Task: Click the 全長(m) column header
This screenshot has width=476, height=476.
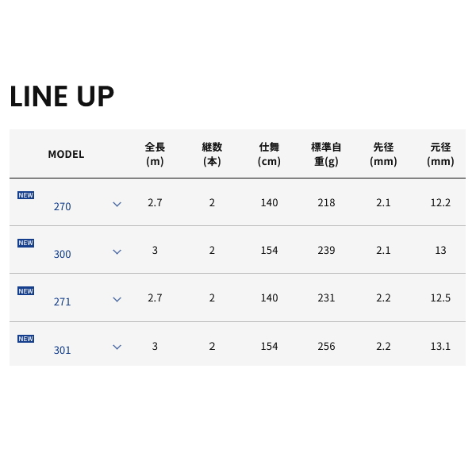Action: [x=155, y=154]
